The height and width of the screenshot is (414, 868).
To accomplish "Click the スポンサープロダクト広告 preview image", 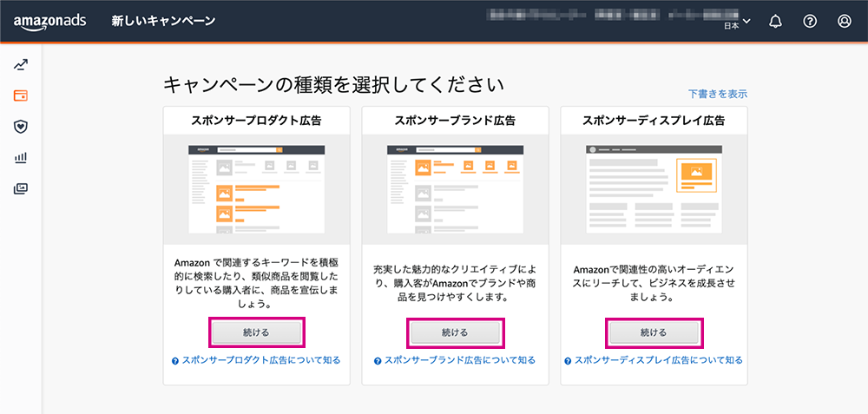I will 257,189.
